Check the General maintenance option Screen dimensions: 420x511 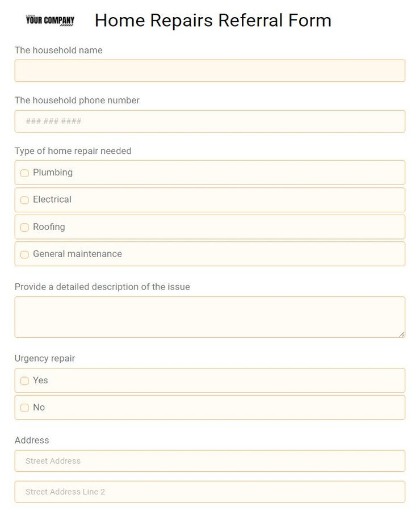point(24,254)
